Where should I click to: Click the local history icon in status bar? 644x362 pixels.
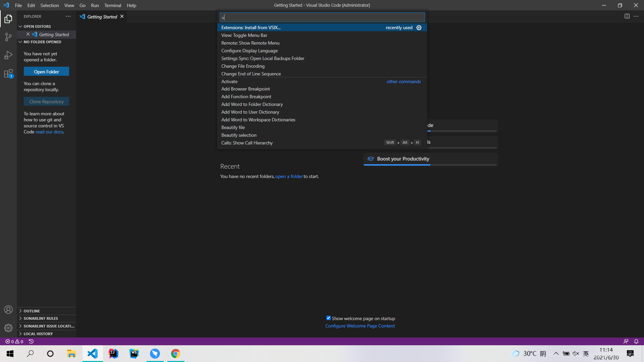(31, 341)
